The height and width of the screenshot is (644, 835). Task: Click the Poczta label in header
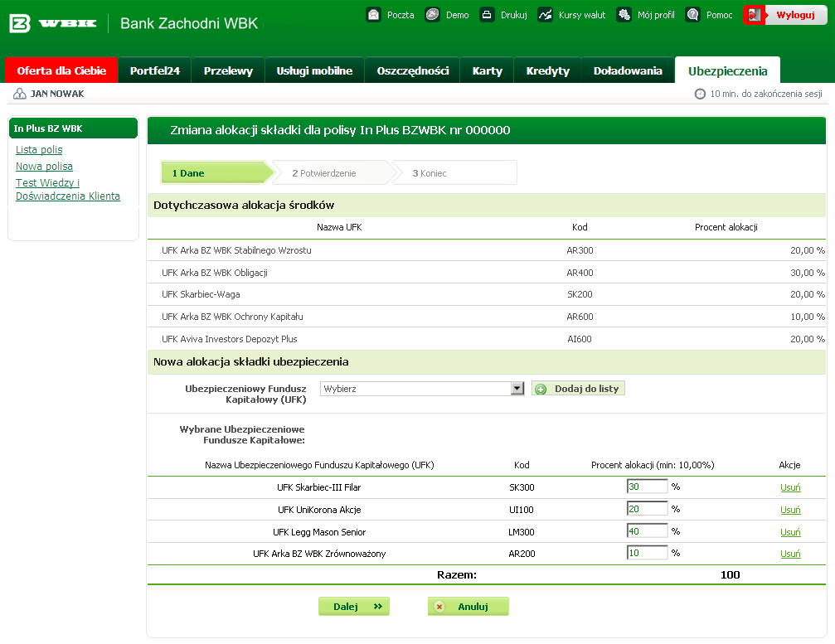point(401,15)
